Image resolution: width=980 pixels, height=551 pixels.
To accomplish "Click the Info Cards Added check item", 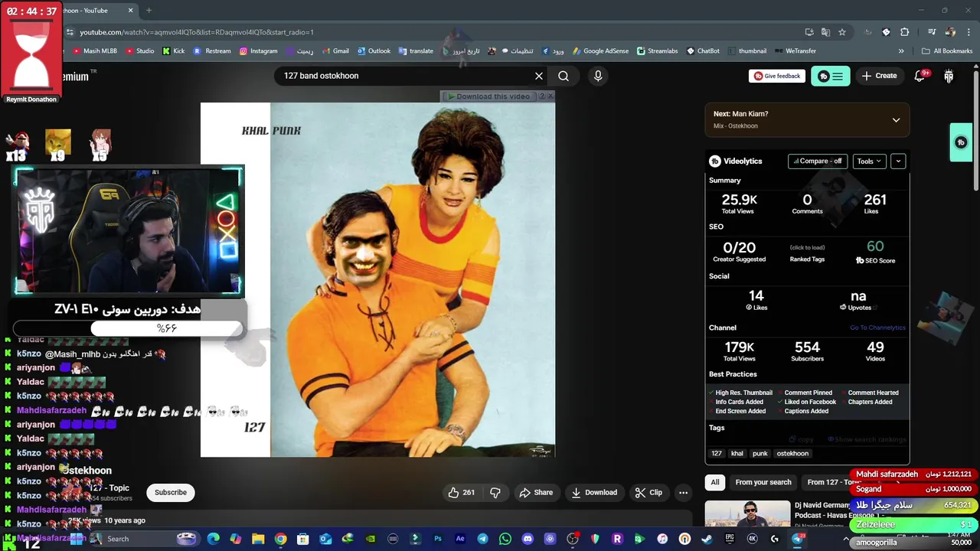I will point(736,402).
